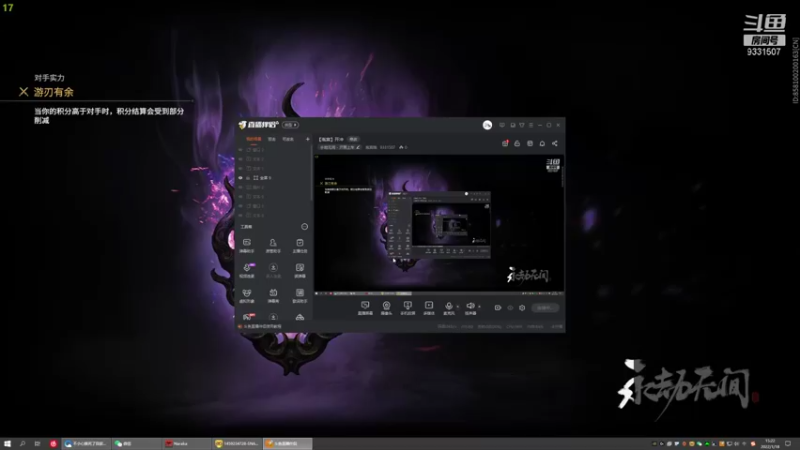
Task: Hide the highlighted full-screen source via eye
Action: coord(241,178)
